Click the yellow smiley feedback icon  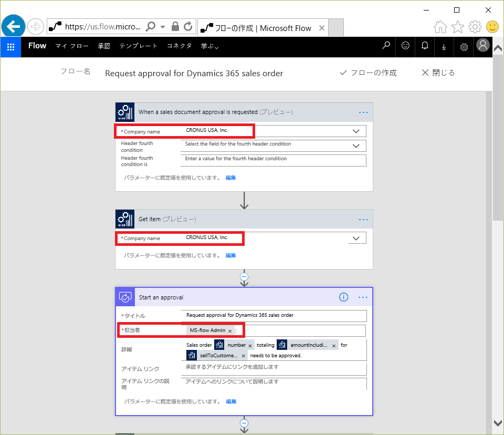(492, 27)
